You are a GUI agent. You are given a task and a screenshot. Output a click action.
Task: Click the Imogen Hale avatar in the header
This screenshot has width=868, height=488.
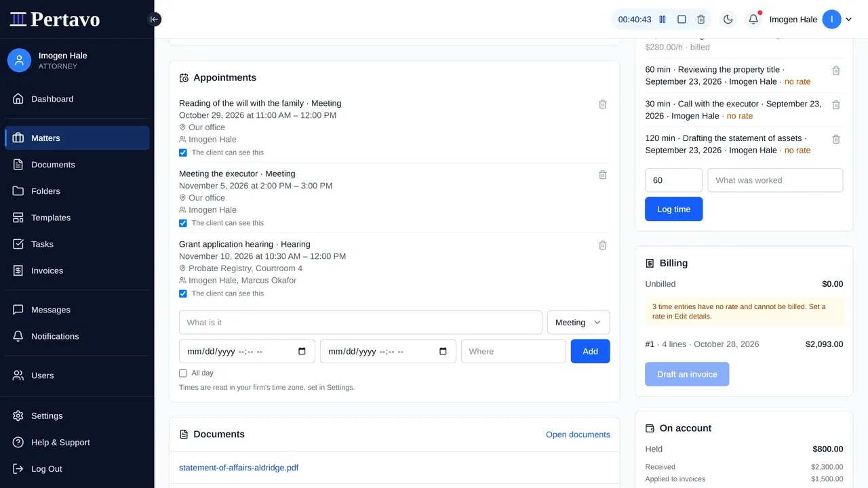pos(831,20)
